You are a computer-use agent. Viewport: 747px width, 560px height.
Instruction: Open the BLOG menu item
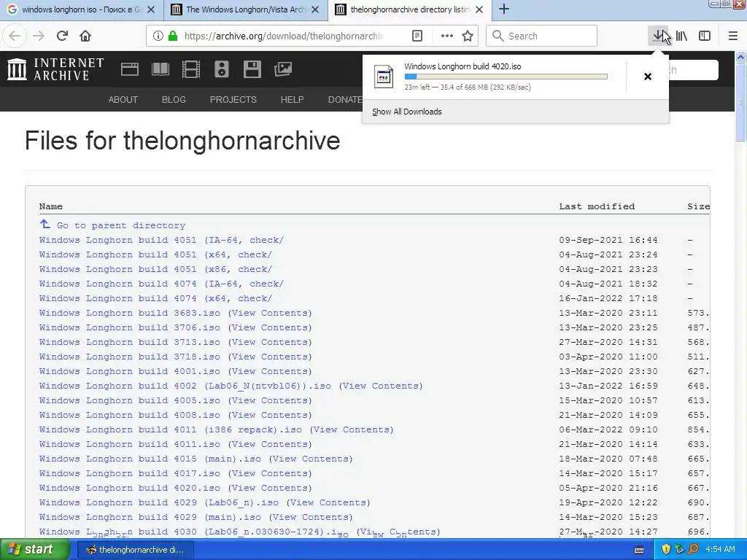tap(174, 99)
